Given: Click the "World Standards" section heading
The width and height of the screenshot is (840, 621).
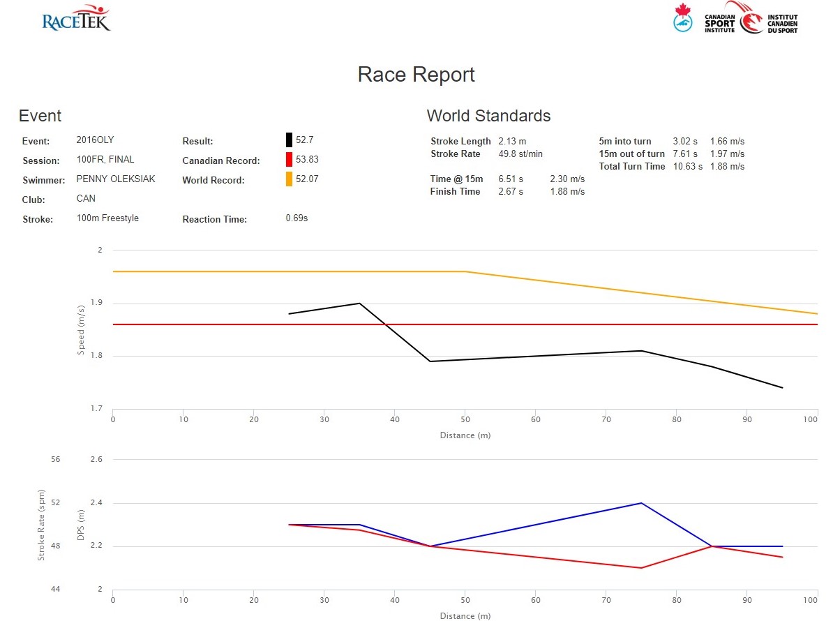Looking at the screenshot, I should tap(488, 116).
